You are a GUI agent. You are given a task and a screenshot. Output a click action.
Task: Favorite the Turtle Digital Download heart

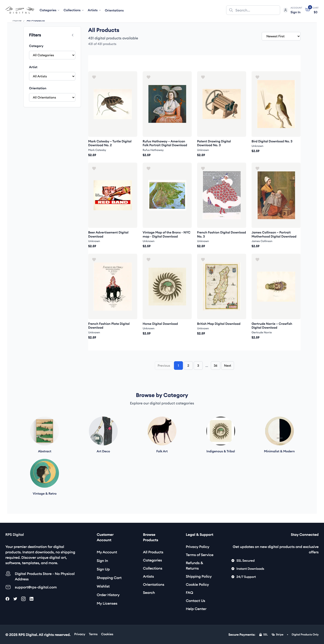tap(94, 77)
